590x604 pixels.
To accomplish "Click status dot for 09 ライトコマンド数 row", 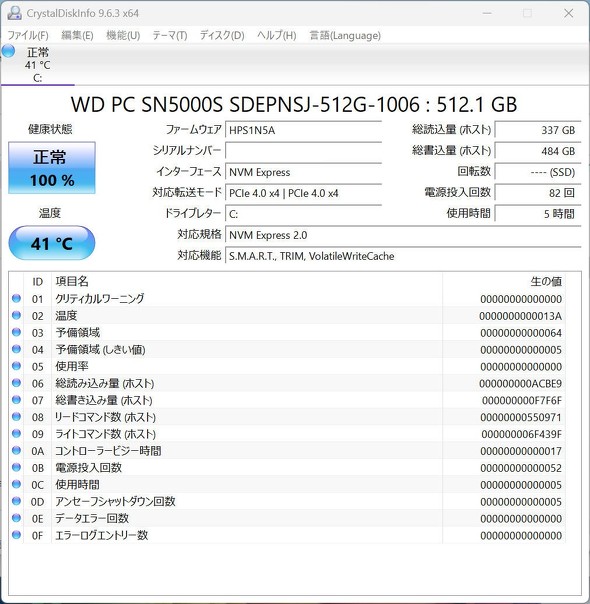I will (16, 433).
